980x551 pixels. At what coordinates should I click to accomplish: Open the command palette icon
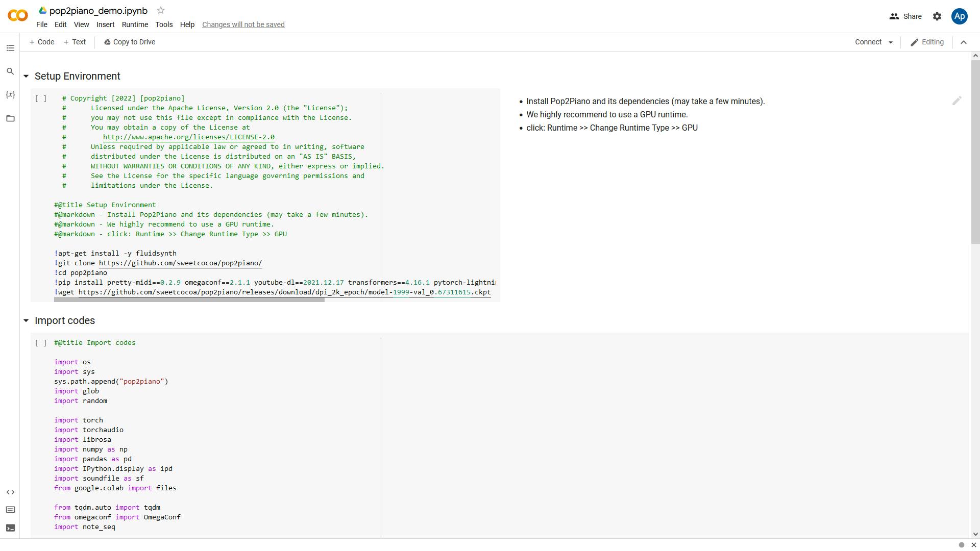(10, 510)
